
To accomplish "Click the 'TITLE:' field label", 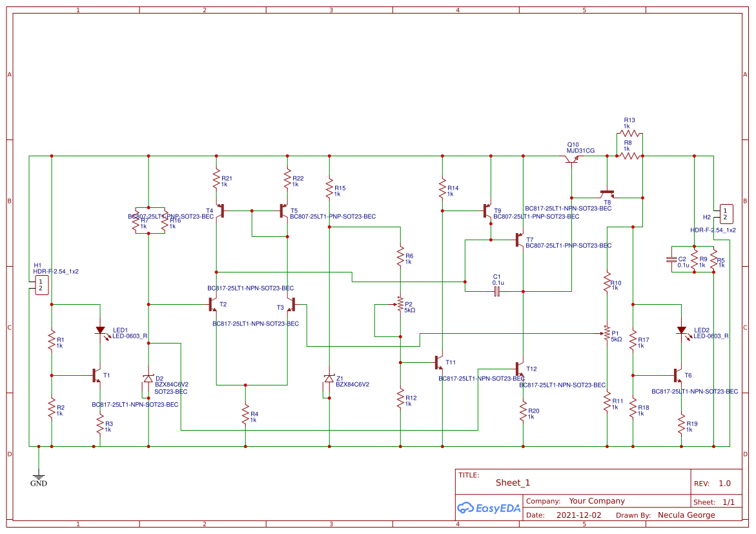I will (469, 475).
